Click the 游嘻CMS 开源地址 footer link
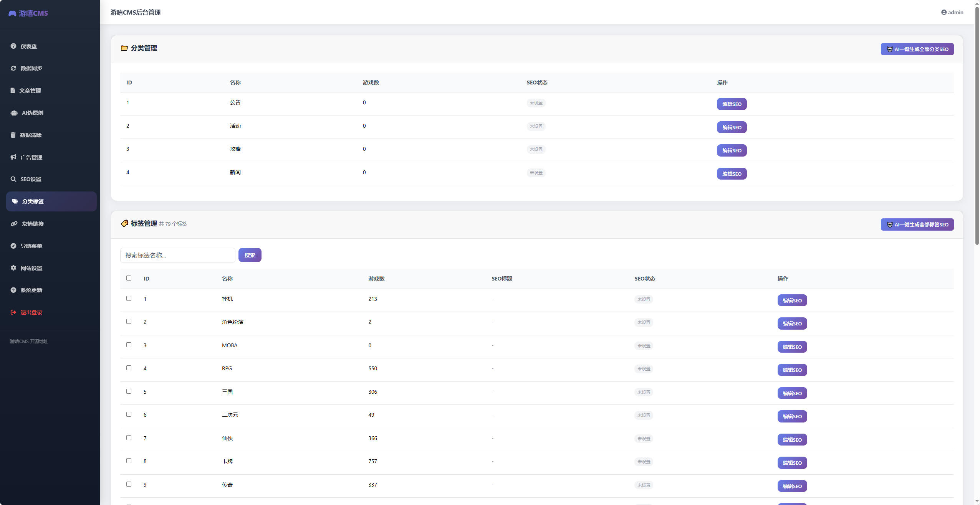The image size is (980, 505). (29, 341)
